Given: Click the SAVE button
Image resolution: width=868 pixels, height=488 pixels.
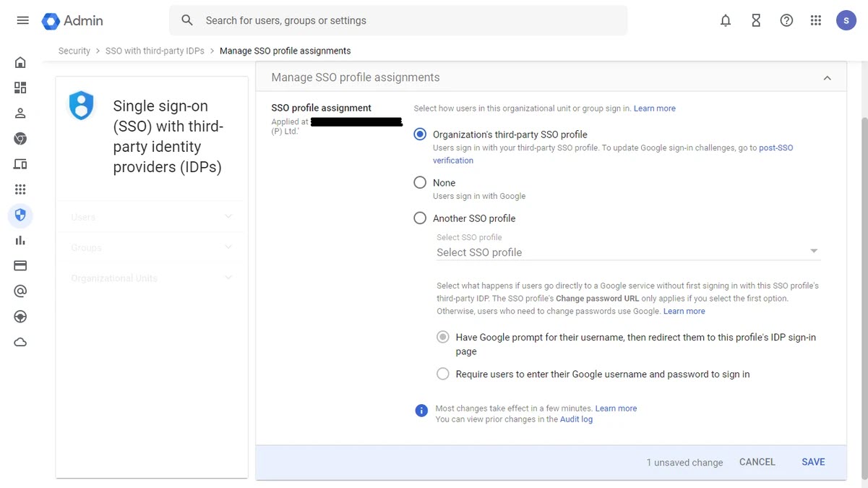Looking at the screenshot, I should pos(813,462).
